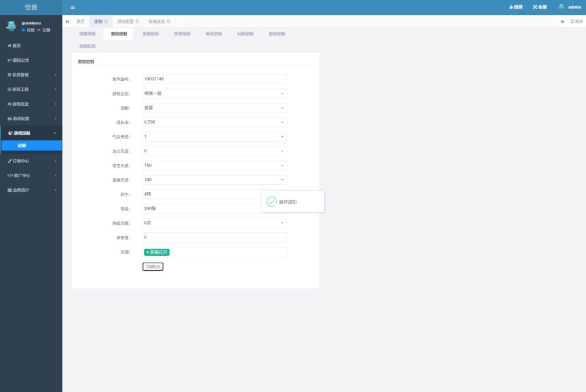This screenshot has height=392, width=586.
Task: Close the 游戏配置 tab using its close icon
Action: pyautogui.click(x=137, y=22)
